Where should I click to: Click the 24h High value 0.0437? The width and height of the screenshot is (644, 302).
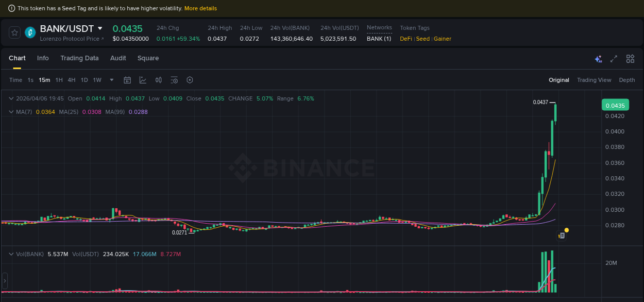[x=217, y=39]
